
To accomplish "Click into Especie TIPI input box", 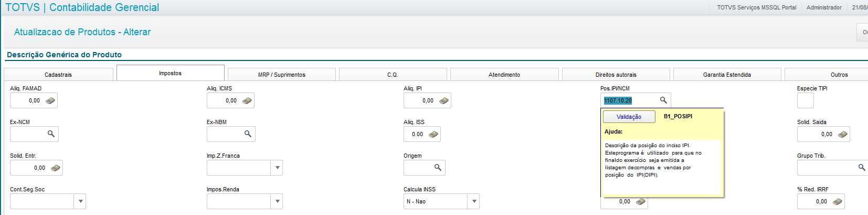I will coord(805,100).
